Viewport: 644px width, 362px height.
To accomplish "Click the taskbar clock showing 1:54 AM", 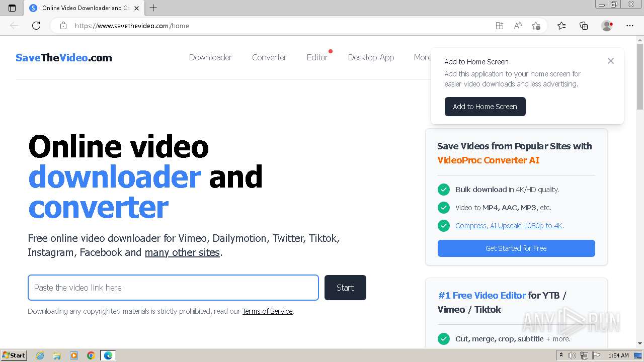I will click(618, 355).
